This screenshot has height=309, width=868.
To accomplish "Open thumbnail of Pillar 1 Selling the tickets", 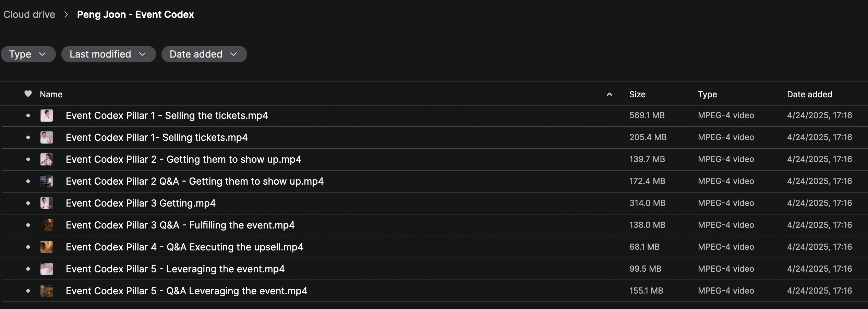I will (47, 115).
